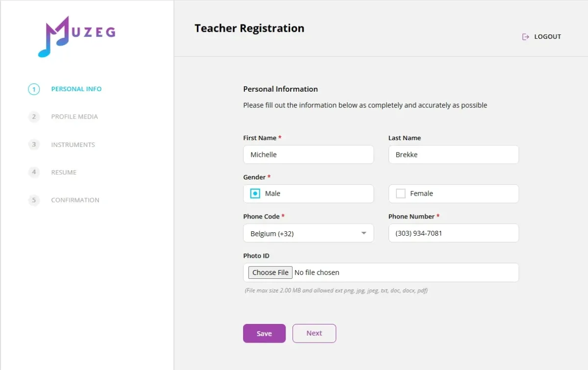Screen dimensions: 588x370
Task: Focus the First Name input field
Action: point(308,154)
